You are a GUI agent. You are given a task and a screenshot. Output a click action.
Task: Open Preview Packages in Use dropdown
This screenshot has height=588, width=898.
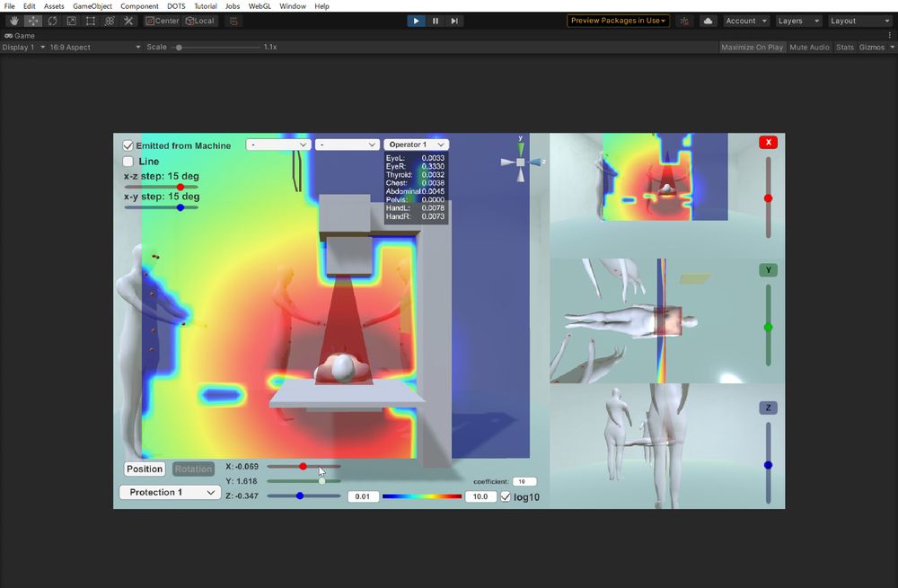[618, 21]
